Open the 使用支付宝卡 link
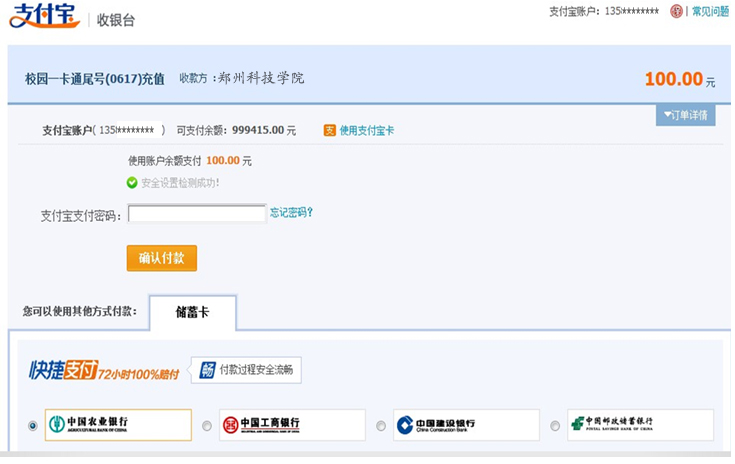735x464 pixels. click(367, 130)
